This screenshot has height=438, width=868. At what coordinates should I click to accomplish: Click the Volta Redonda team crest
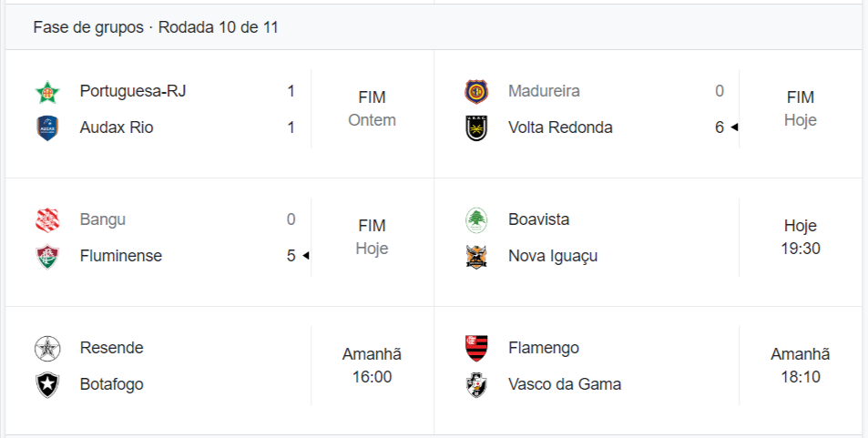[475, 127]
